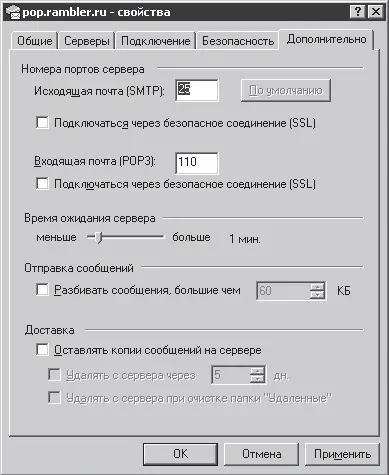The width and height of the screenshot is (389, 475).
Task: Enable SSL for outgoing SMTP mail
Action: (x=42, y=123)
